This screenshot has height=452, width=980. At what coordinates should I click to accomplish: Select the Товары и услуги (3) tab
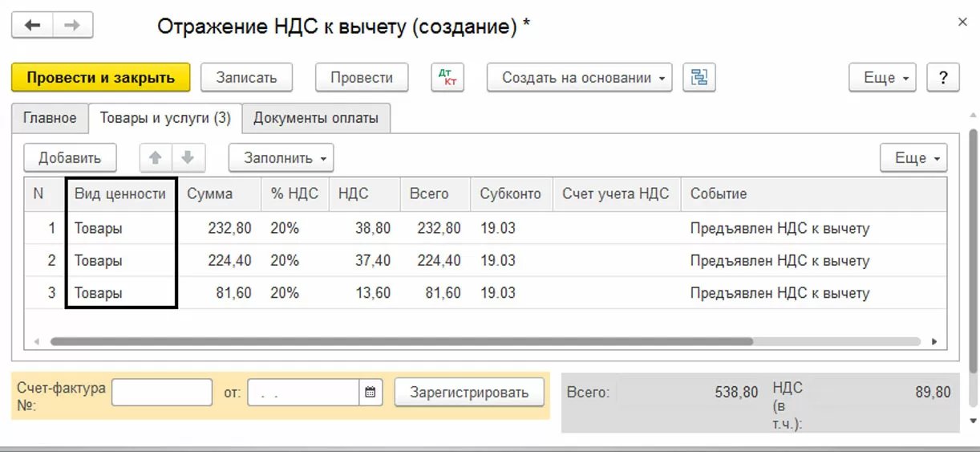click(165, 118)
